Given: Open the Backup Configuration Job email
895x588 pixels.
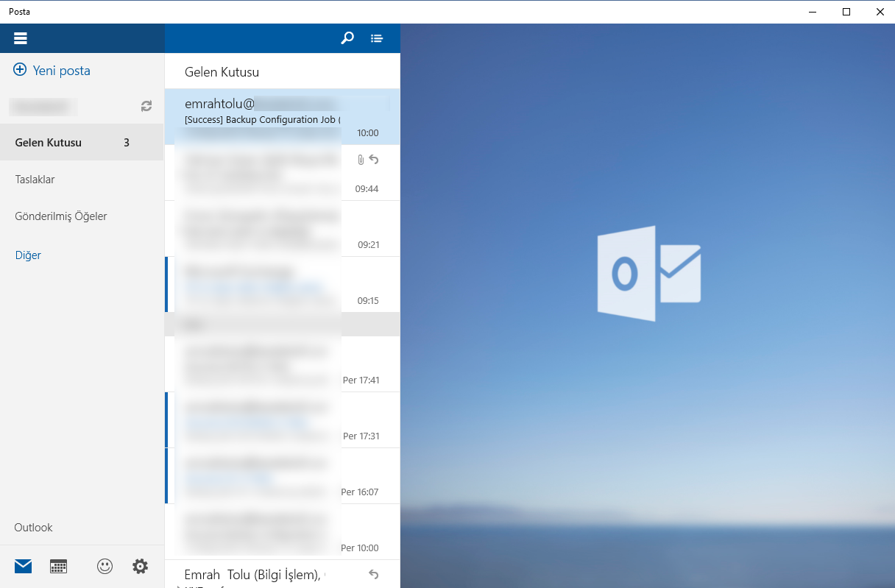Looking at the screenshot, I should point(283,117).
